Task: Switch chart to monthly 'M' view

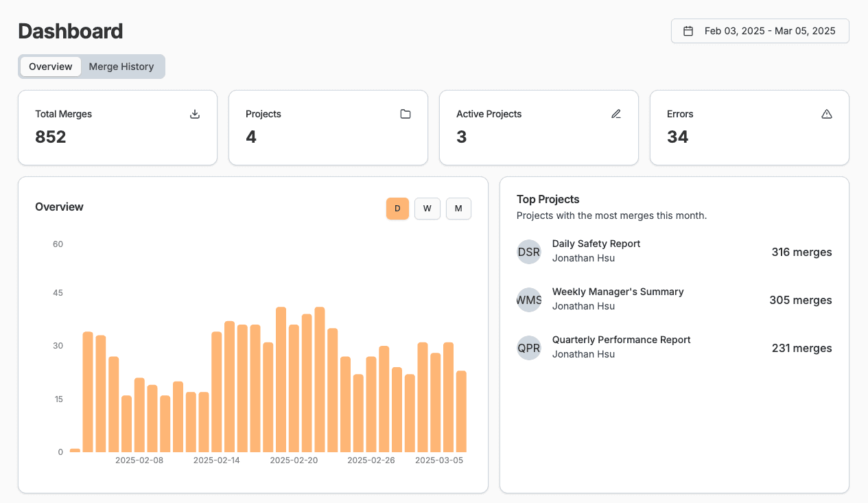Action: [458, 209]
